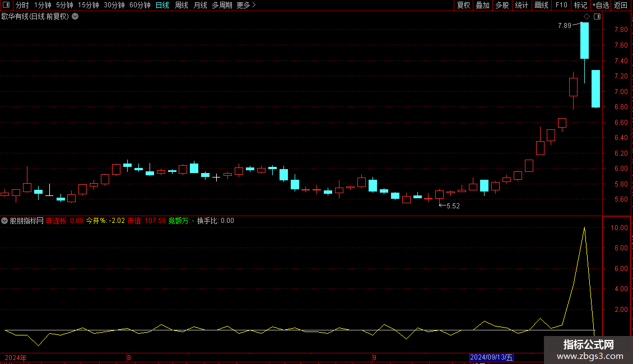Click the 叠加 overlay button
Image resolution: width=633 pixels, height=364 pixels.
[482, 5]
